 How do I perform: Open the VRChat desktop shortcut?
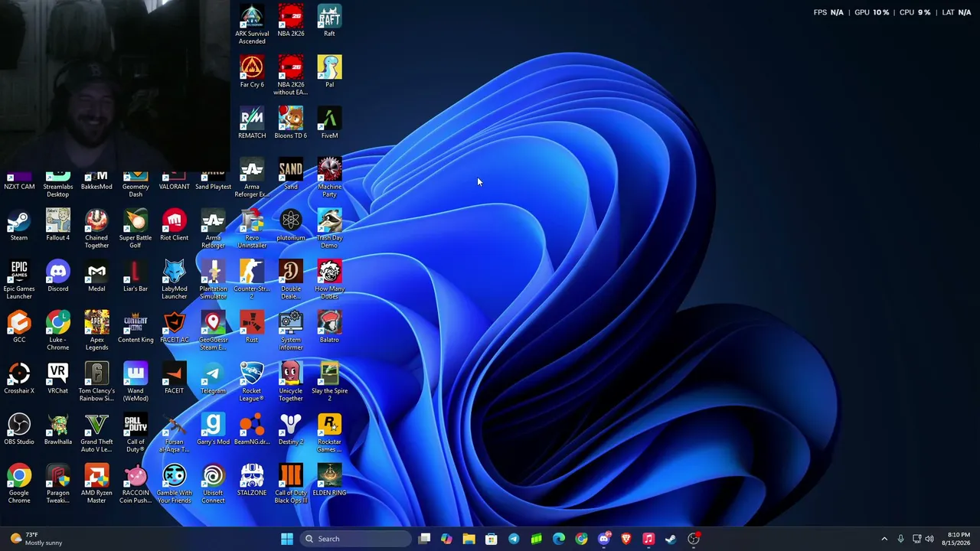[57, 377]
